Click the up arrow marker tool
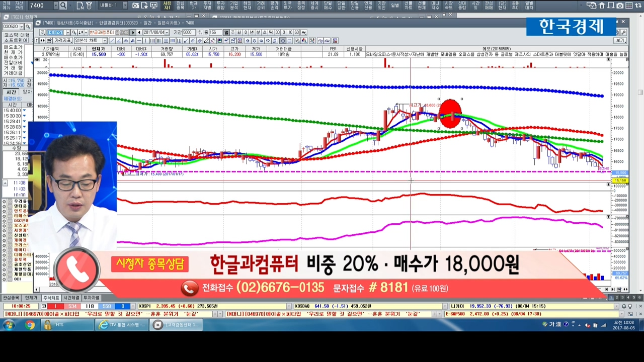The width and height of the screenshot is (644, 362). click(x=248, y=40)
